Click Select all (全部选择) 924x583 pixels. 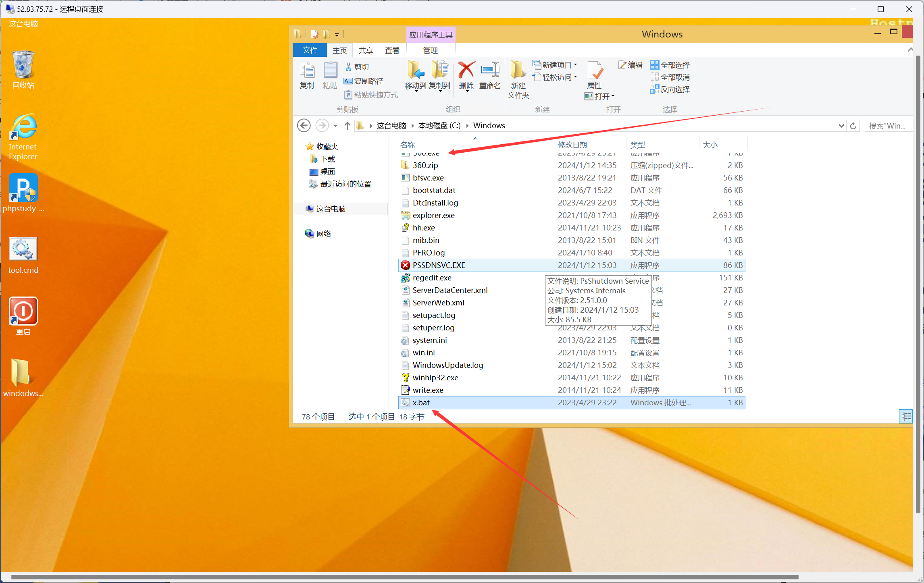click(x=670, y=65)
